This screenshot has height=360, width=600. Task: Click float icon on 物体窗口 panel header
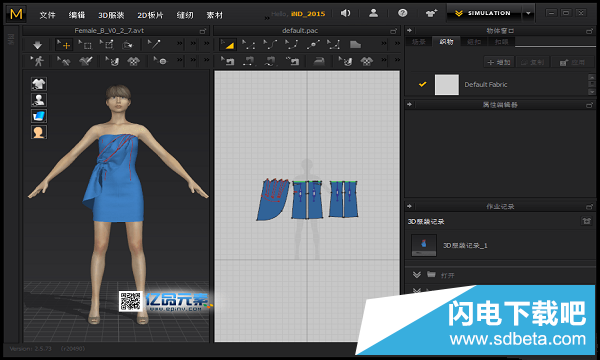pos(590,31)
